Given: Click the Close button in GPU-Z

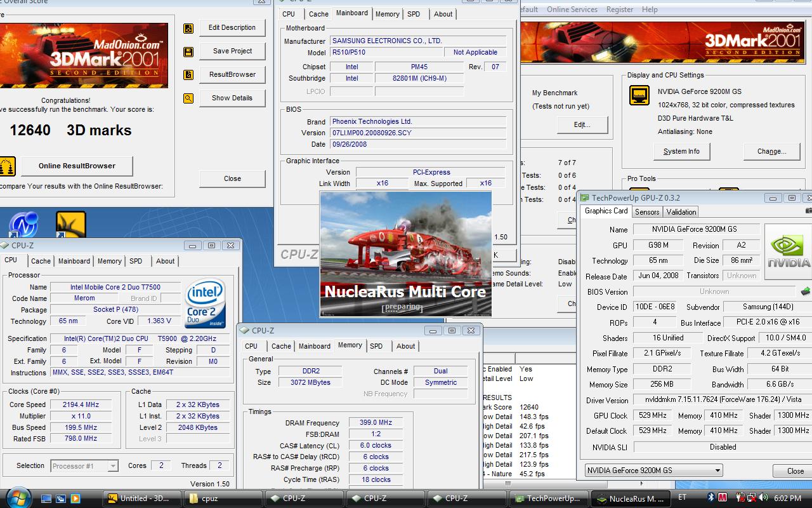Looking at the screenshot, I should click(x=795, y=471).
